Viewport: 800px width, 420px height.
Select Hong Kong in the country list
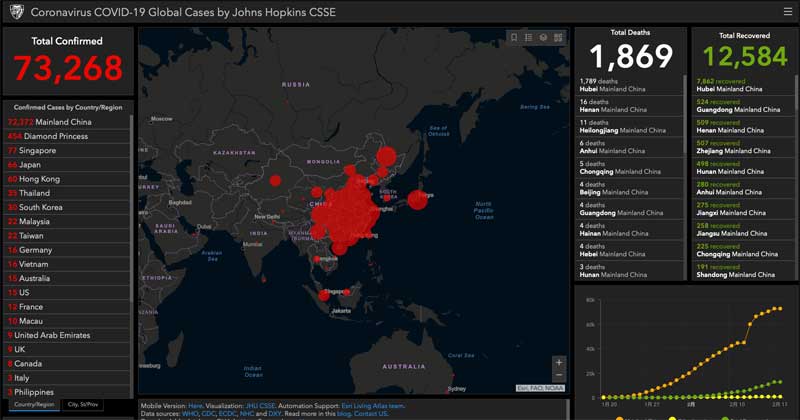(x=67, y=179)
